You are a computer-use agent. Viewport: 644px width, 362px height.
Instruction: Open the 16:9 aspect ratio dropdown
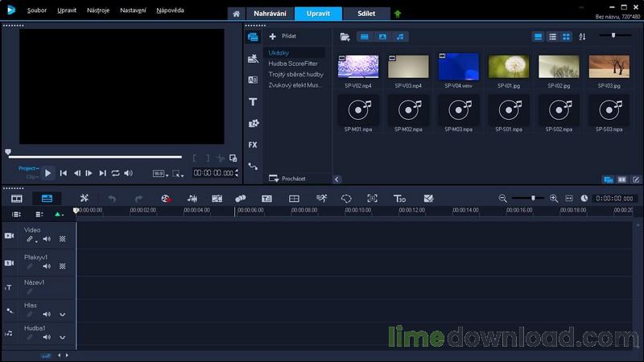(x=161, y=173)
